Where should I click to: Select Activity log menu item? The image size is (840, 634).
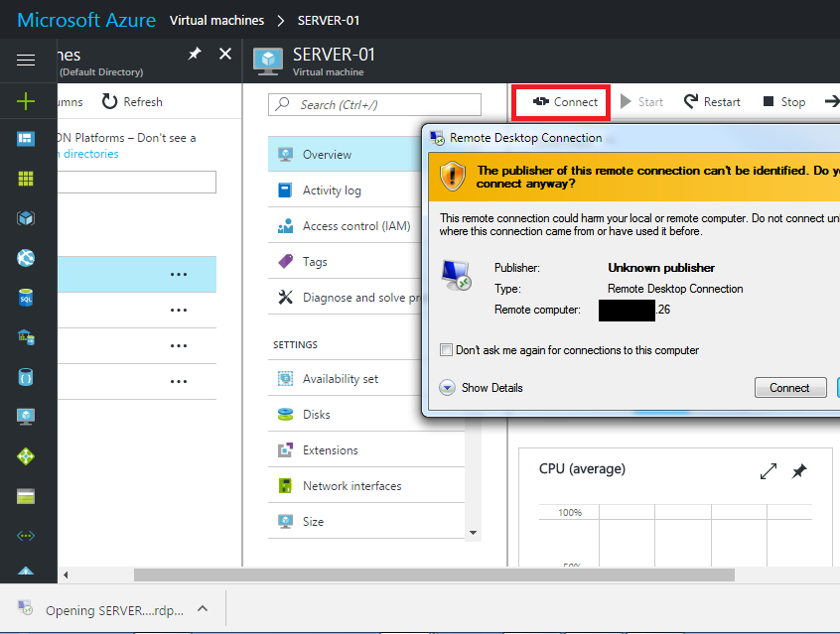pyautogui.click(x=332, y=190)
